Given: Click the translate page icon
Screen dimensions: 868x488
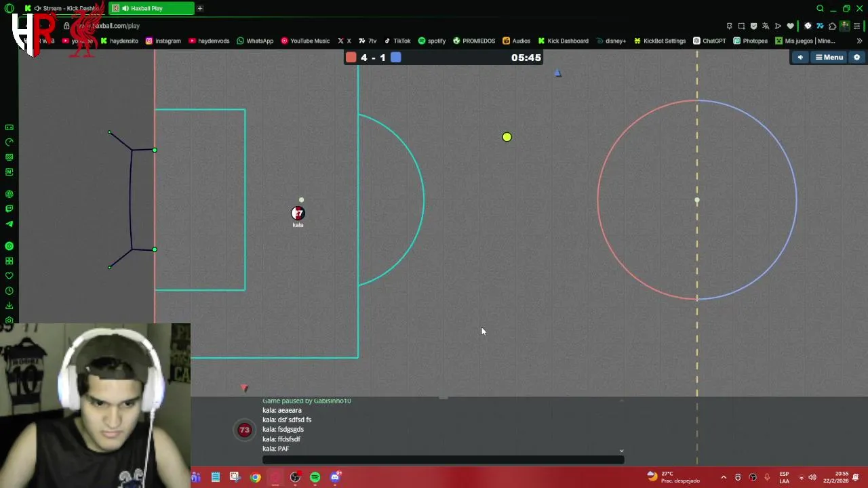Looking at the screenshot, I should coord(766,26).
